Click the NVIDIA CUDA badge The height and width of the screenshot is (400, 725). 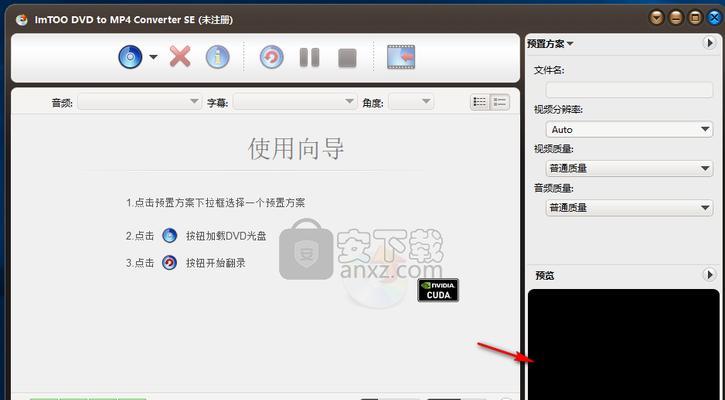[438, 290]
